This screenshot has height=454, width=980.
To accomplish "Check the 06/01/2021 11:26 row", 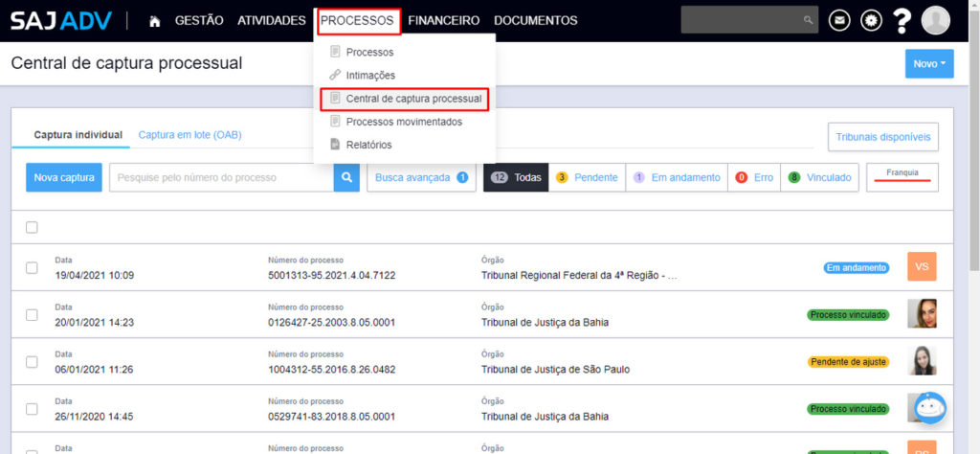I will click(32, 361).
